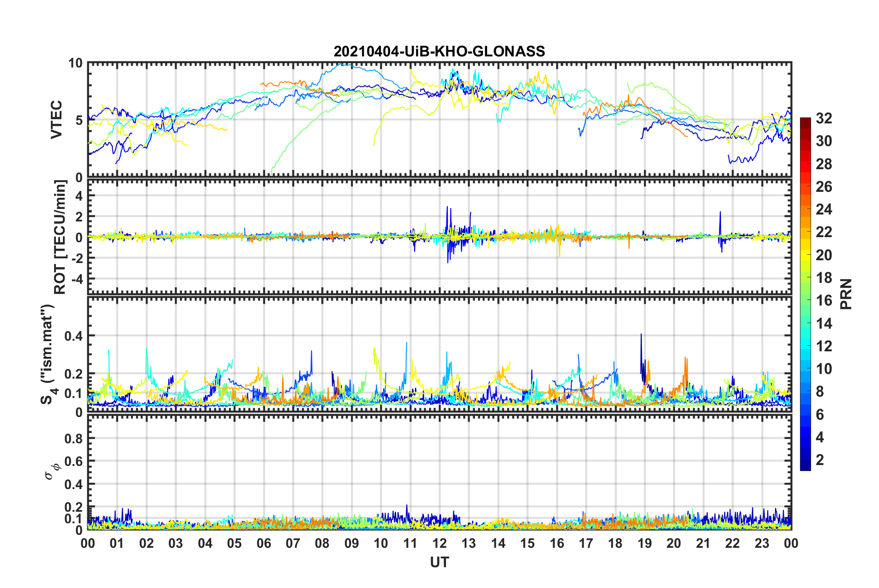Click sigma phi tick label 0.6
This screenshot has width=879, height=588.
coord(73,461)
